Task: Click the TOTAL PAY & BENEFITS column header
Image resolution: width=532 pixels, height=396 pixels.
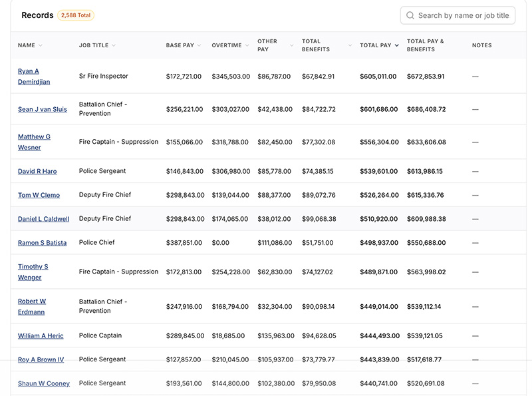Action: [425, 45]
